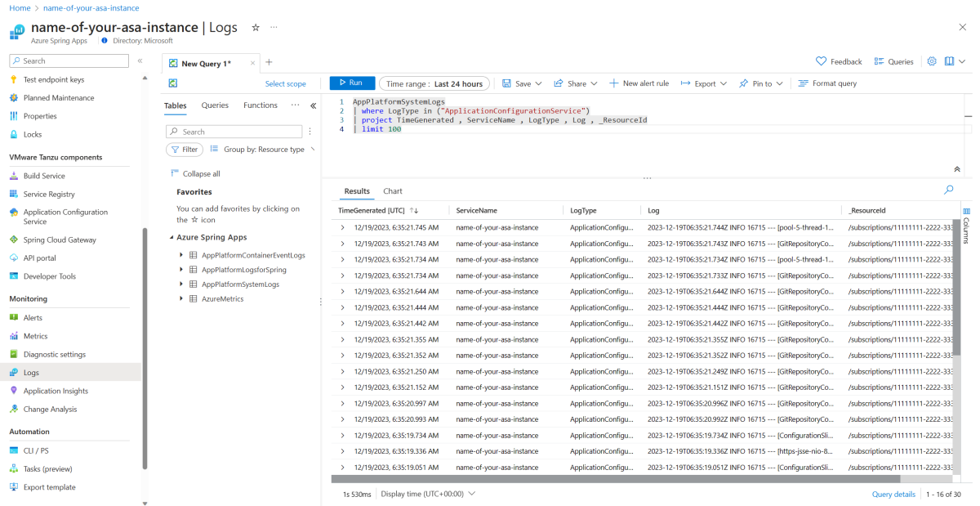This screenshot has height=506, width=980.
Task: Expand the first result row at 6:35:21.745 AM
Action: coord(342,227)
